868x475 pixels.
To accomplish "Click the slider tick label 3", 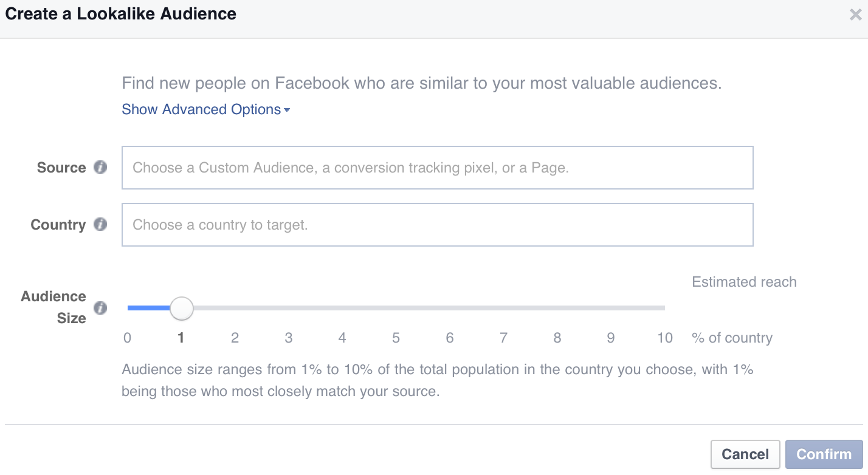I will tap(289, 338).
